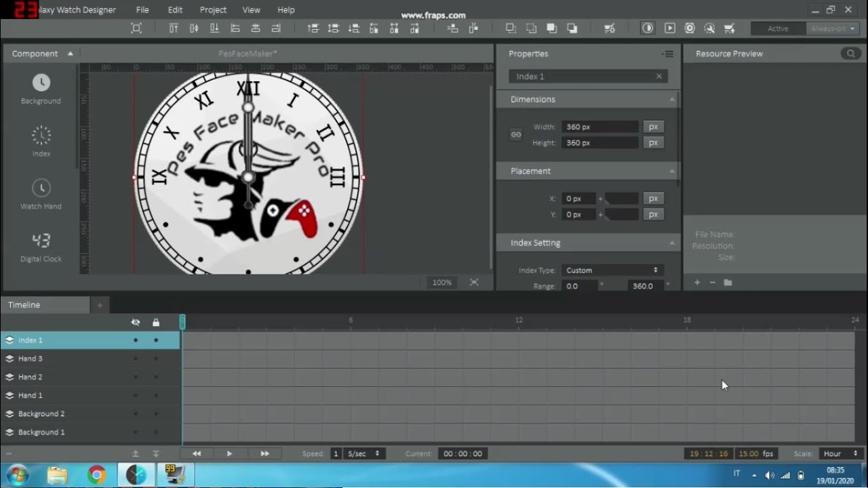
Task: Collapse the Index Setting section
Action: click(x=672, y=243)
